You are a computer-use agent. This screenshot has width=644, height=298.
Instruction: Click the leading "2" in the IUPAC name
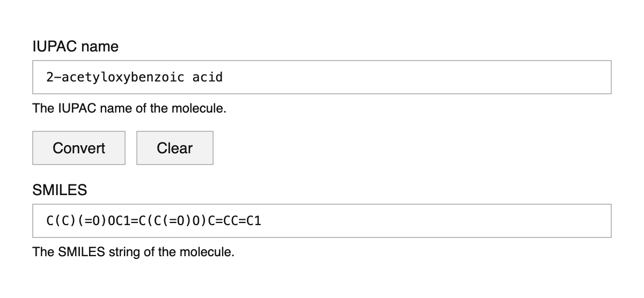pos(50,77)
